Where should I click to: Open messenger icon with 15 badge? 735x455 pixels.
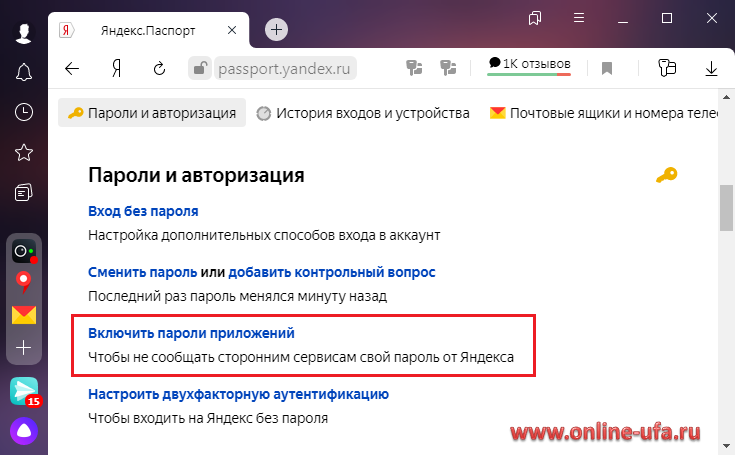(x=25, y=392)
